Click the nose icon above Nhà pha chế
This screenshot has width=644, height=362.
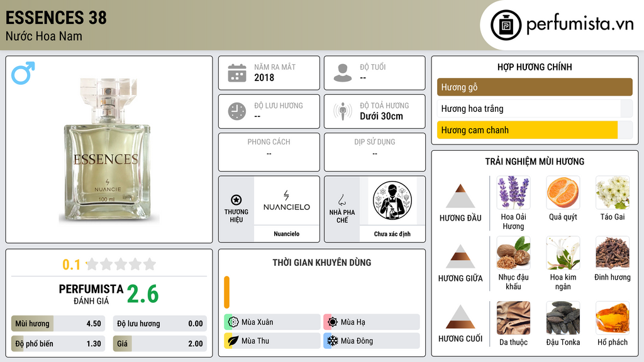(x=341, y=200)
